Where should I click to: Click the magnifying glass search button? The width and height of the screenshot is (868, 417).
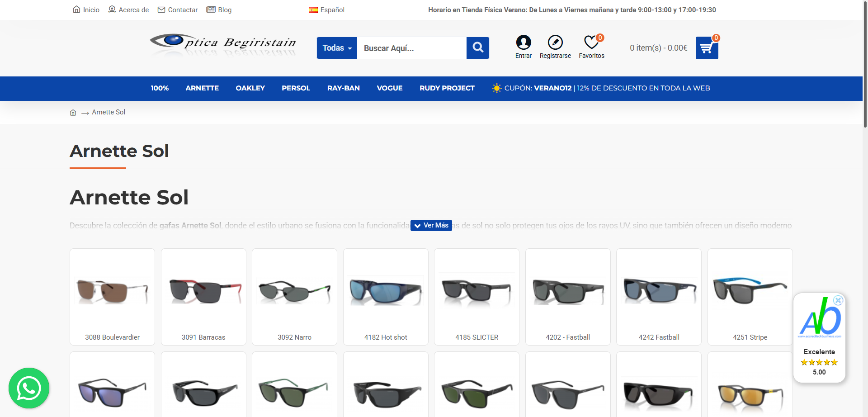(x=478, y=47)
